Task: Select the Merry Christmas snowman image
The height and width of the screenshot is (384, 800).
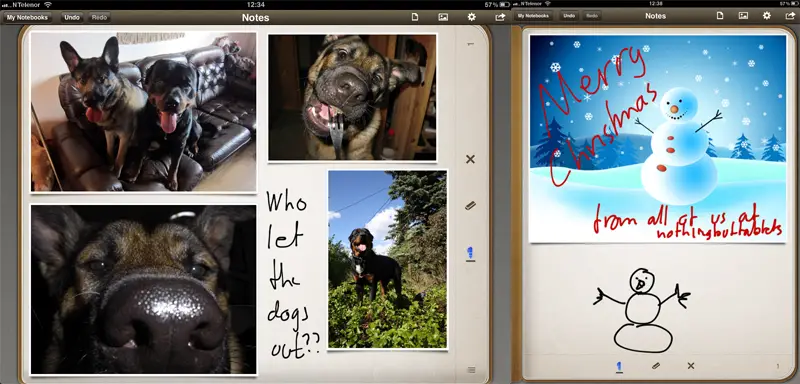Action: click(x=658, y=139)
